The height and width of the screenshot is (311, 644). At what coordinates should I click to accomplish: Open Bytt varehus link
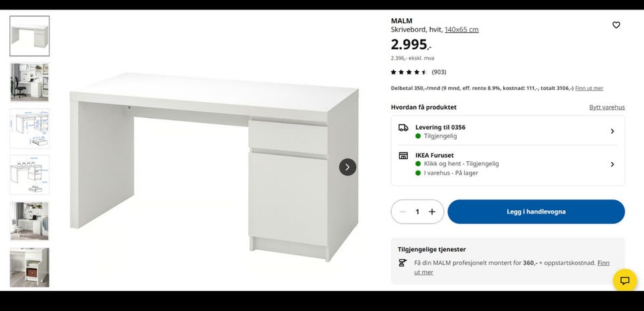[606, 107]
